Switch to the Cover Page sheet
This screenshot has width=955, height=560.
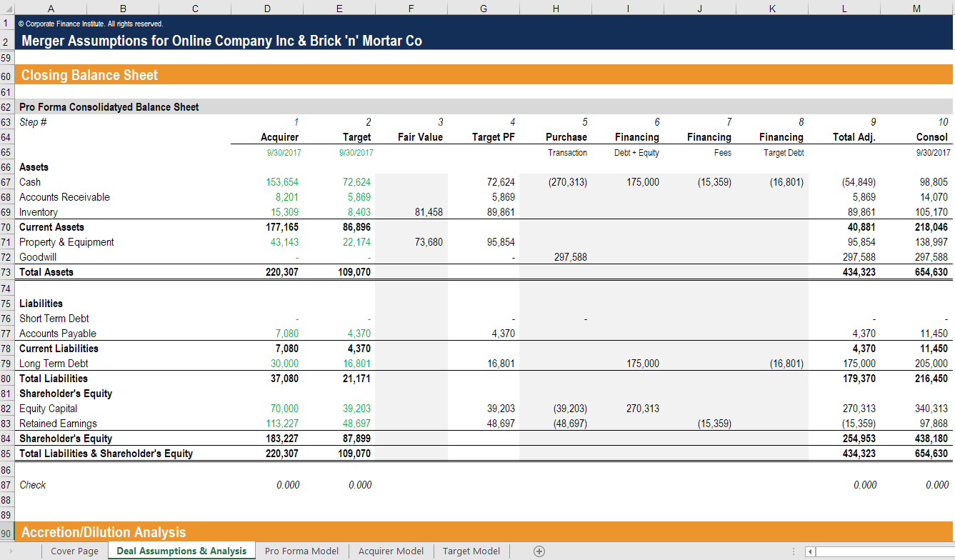point(74,551)
